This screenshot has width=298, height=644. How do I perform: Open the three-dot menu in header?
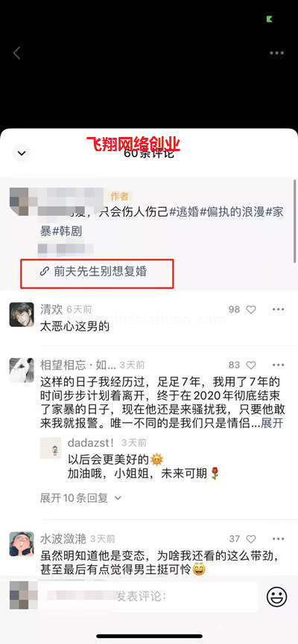[x=276, y=53]
